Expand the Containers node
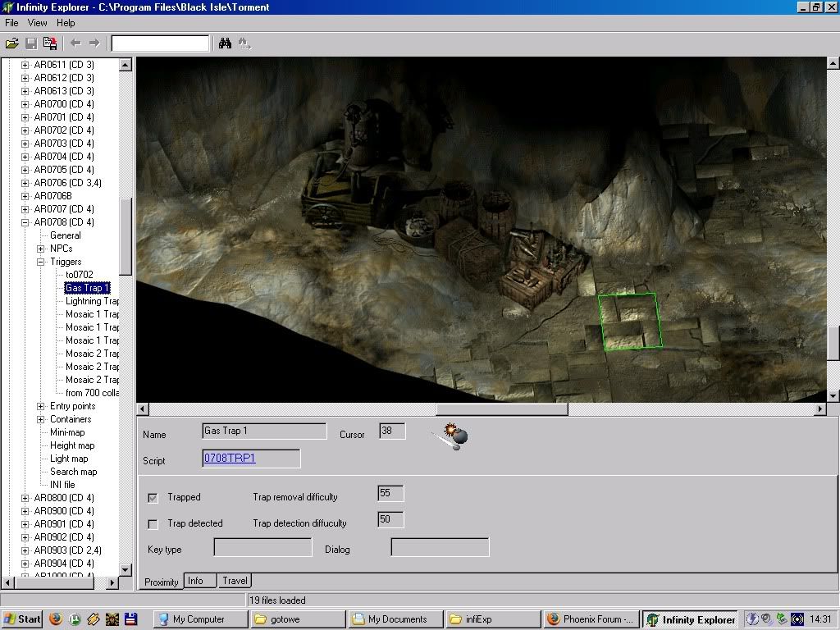The image size is (840, 630). 41,419
